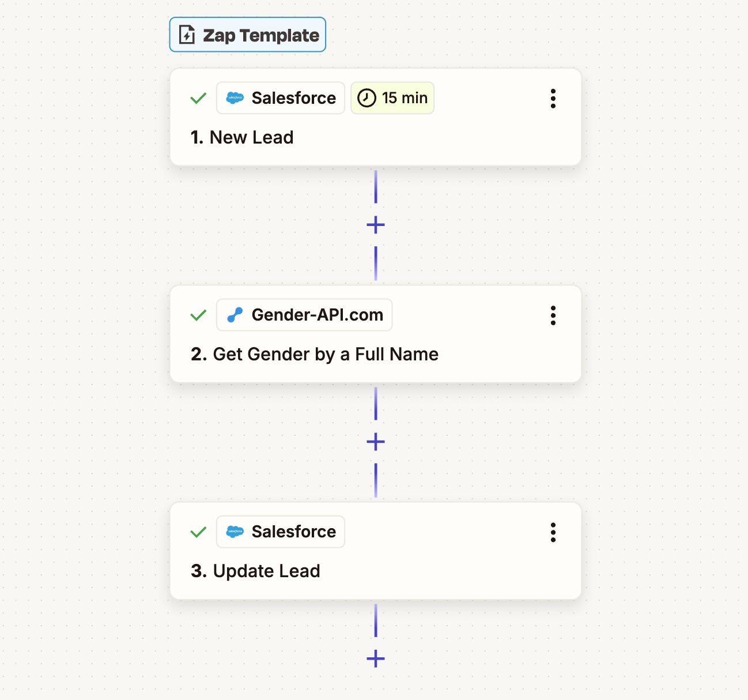The height and width of the screenshot is (700, 748).
Task: Add a step between Get Gender and Update Lead
Action: pos(375,441)
